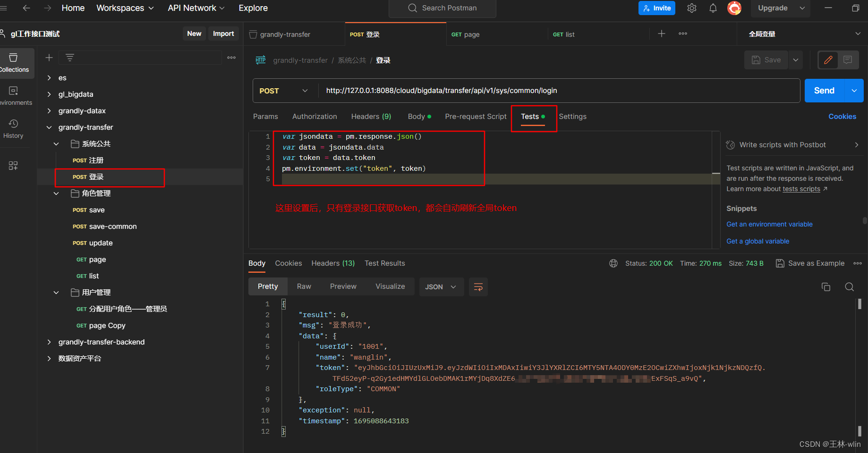Search in response body magnifier icon
868x453 pixels.
coord(849,287)
